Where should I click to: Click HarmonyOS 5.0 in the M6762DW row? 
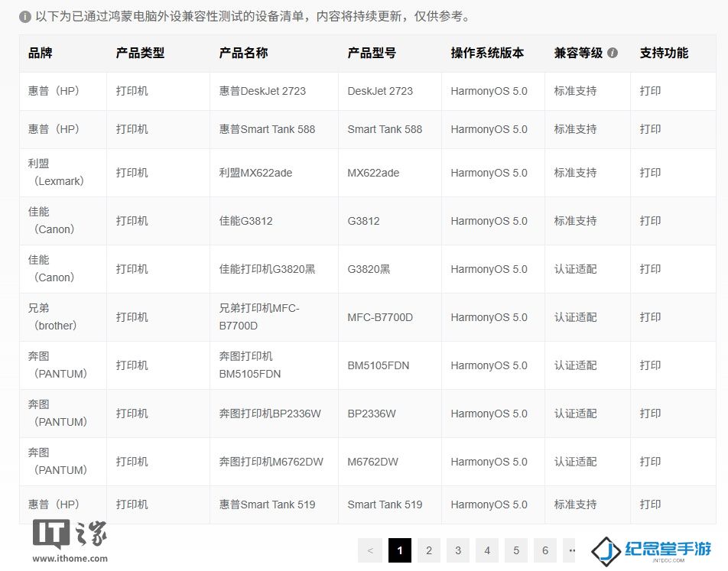pos(489,462)
